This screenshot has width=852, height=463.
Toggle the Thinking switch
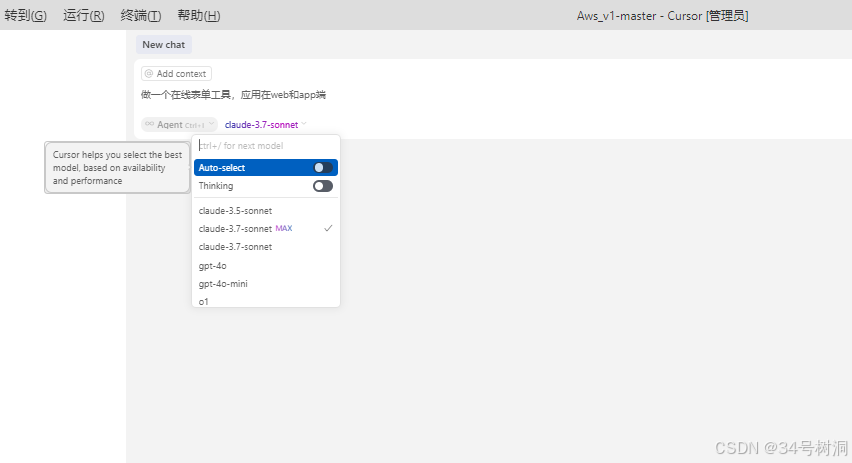click(x=323, y=186)
